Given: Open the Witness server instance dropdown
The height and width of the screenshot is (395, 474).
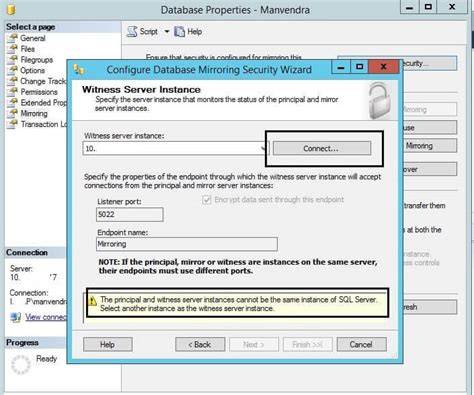Looking at the screenshot, I should (x=263, y=149).
